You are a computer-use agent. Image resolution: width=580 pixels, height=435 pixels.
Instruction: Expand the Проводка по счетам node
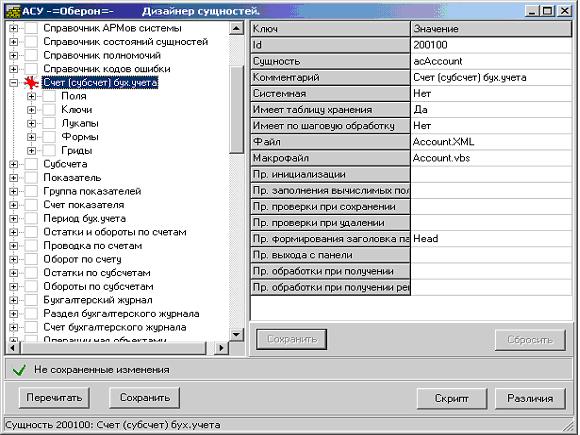[x=13, y=246]
